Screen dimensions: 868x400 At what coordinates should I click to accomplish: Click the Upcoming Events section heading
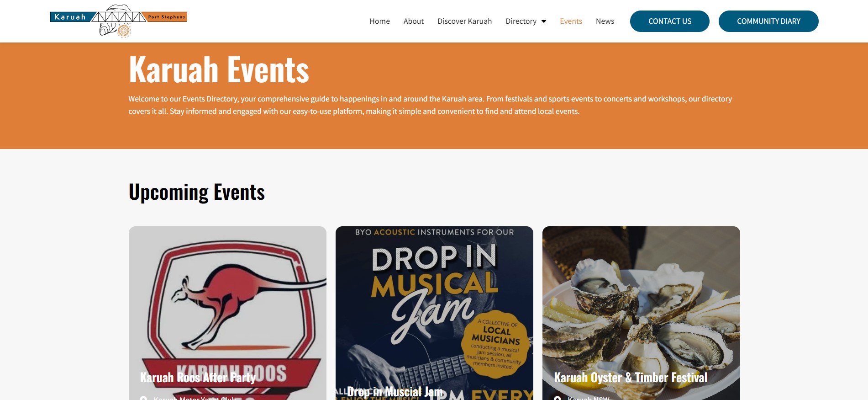pyautogui.click(x=197, y=192)
